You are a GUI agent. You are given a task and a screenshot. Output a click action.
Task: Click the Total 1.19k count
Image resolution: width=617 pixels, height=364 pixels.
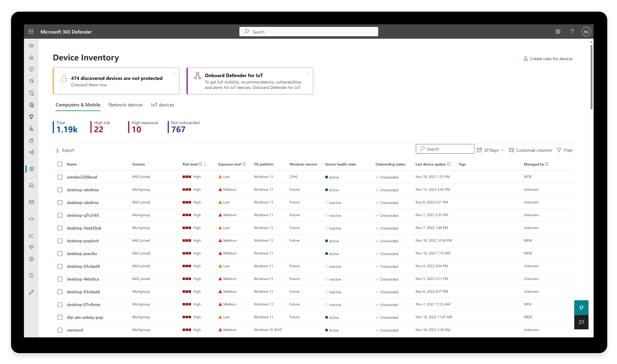click(65, 127)
